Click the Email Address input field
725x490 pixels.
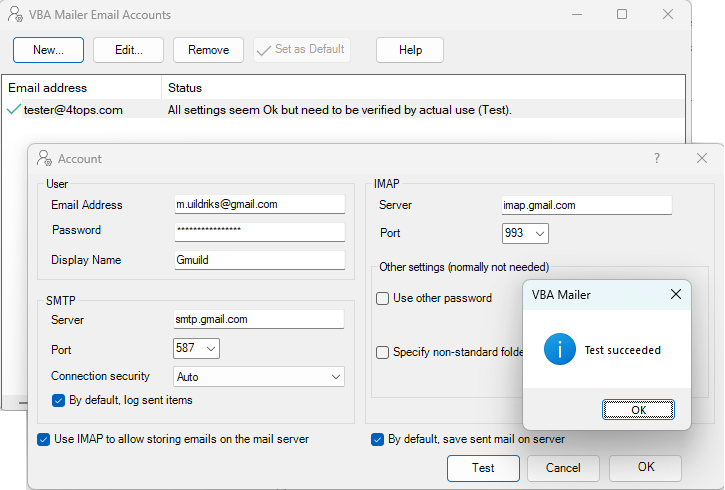[260, 204]
